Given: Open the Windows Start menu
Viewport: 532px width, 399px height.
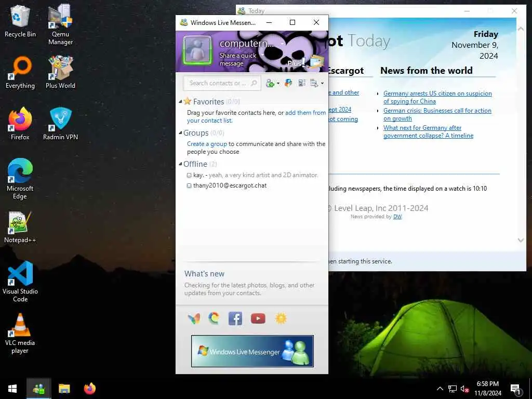Looking at the screenshot, I should point(12,389).
